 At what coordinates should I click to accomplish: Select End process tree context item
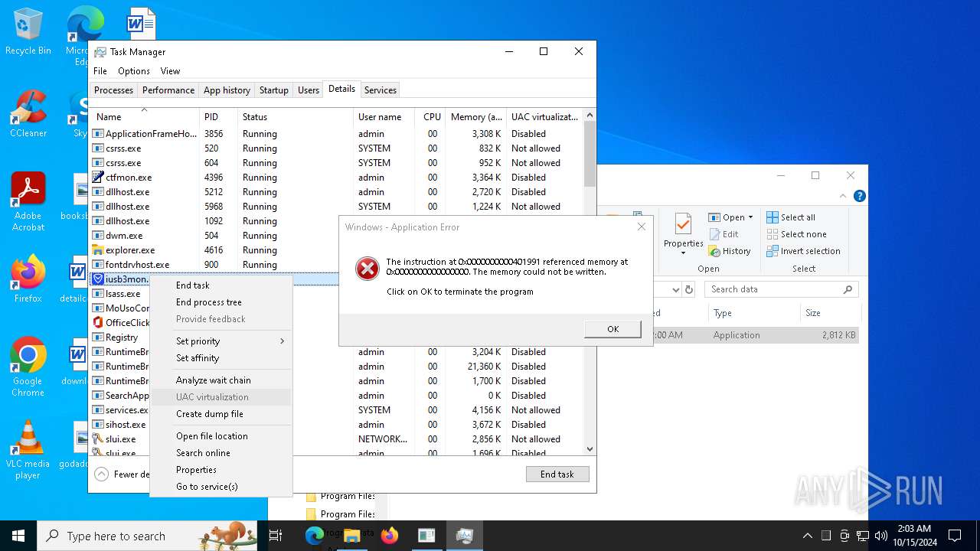pos(221,302)
